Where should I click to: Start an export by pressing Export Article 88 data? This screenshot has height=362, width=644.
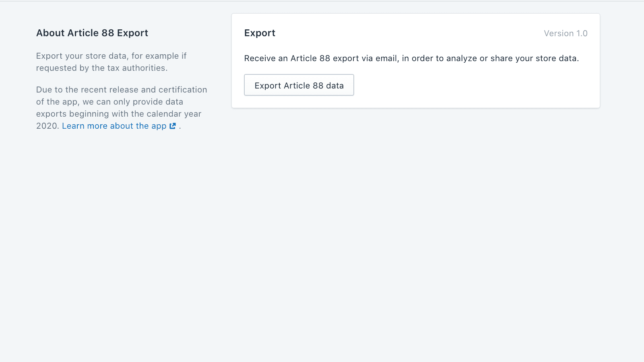pyautogui.click(x=299, y=85)
